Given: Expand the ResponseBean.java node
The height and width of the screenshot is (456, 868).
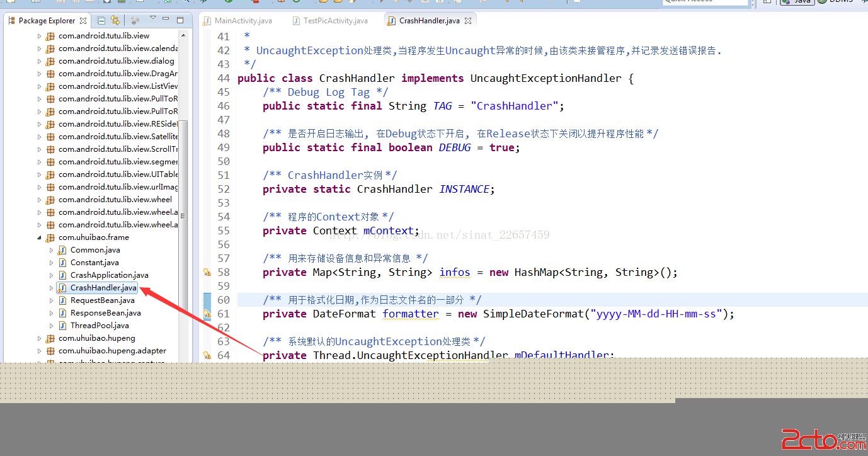Looking at the screenshot, I should [51, 313].
